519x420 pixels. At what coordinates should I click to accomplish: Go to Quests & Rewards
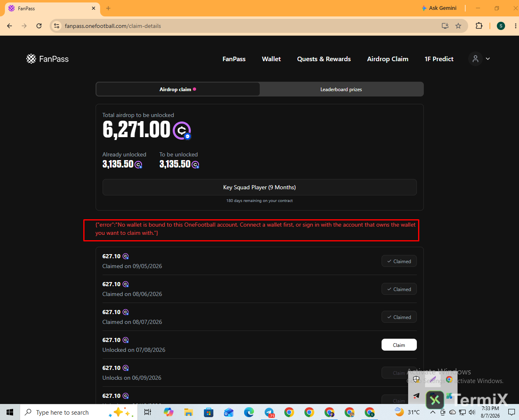pos(324,59)
